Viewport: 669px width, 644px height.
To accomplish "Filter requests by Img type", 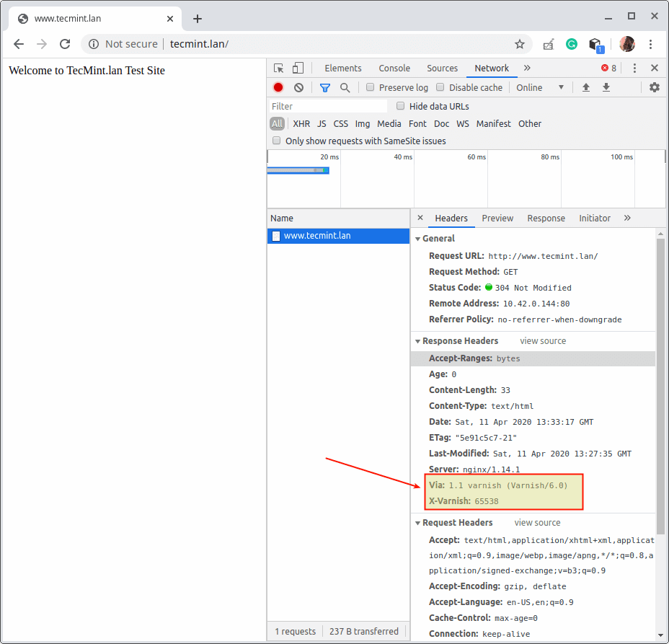I will pyautogui.click(x=363, y=124).
